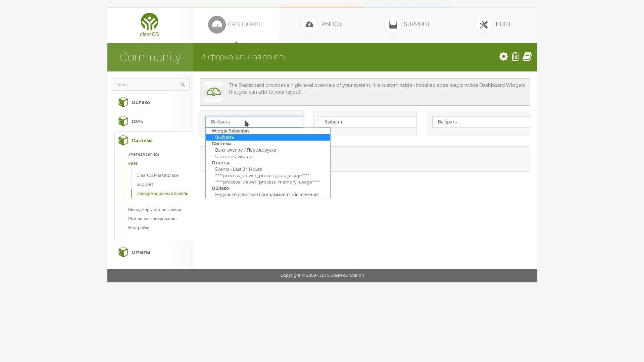Expand the Отчеты sidebar section
This screenshot has height=362, width=644.
(x=141, y=252)
